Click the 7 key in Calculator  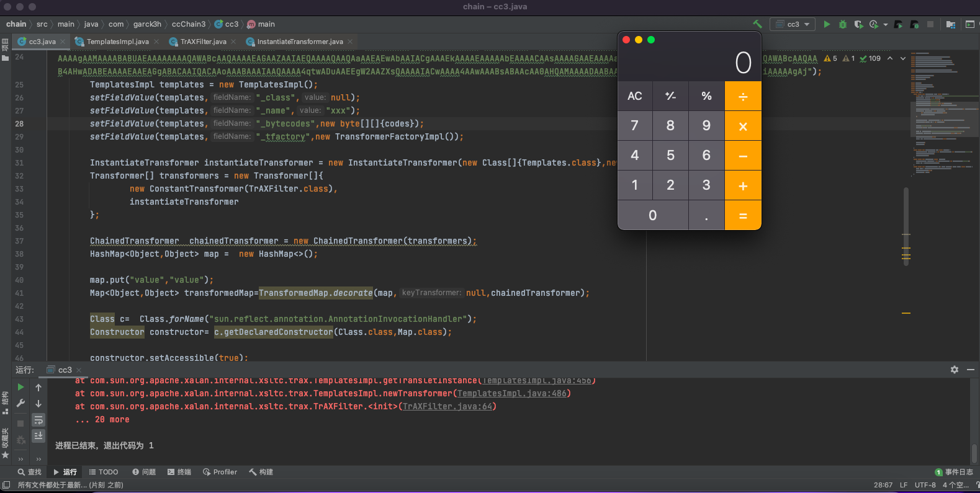635,126
